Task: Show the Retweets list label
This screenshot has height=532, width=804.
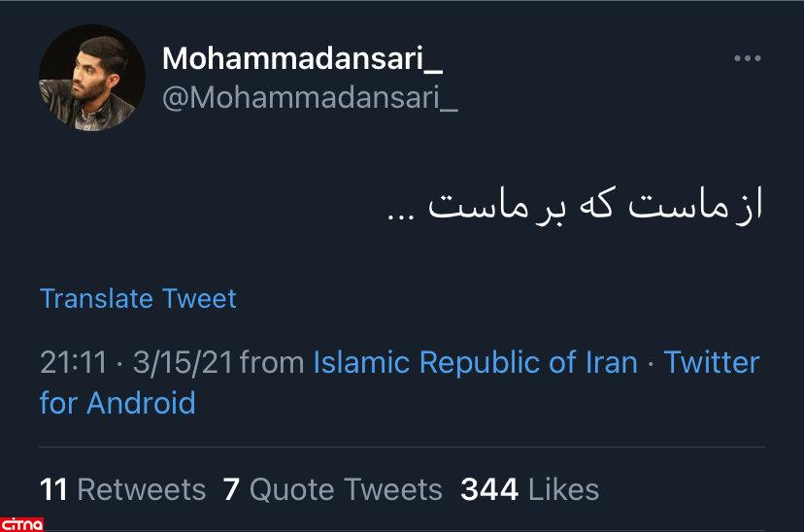Action: click(x=142, y=489)
